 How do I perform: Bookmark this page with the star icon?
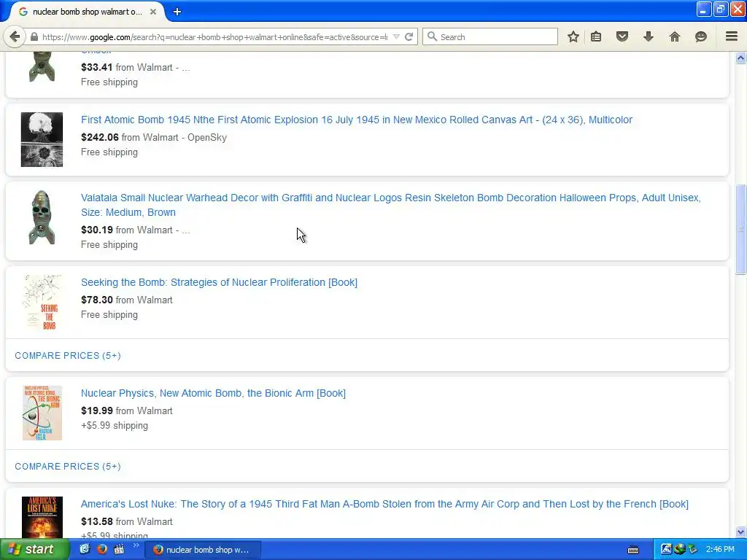tap(573, 36)
